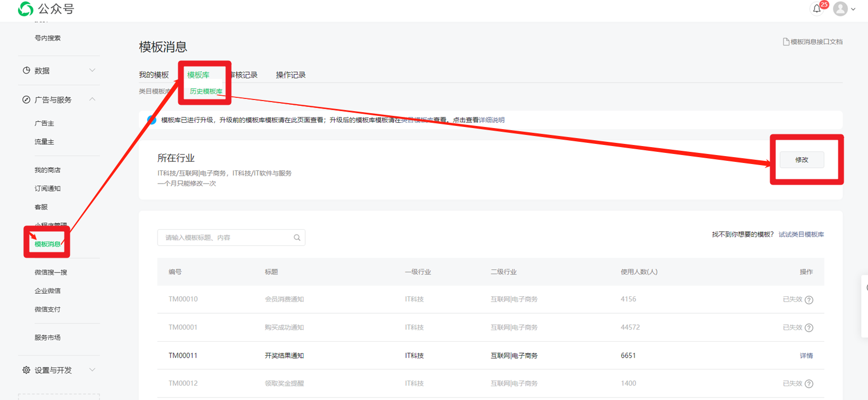Viewport: 868px width, 400px height.
Task: Open 微信支付 in the sidebar
Action: (48, 310)
